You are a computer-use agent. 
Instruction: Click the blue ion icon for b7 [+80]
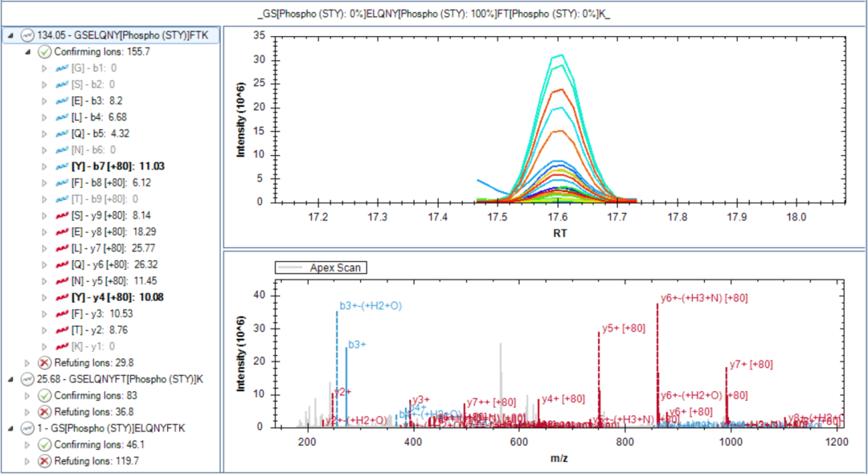click(62, 166)
